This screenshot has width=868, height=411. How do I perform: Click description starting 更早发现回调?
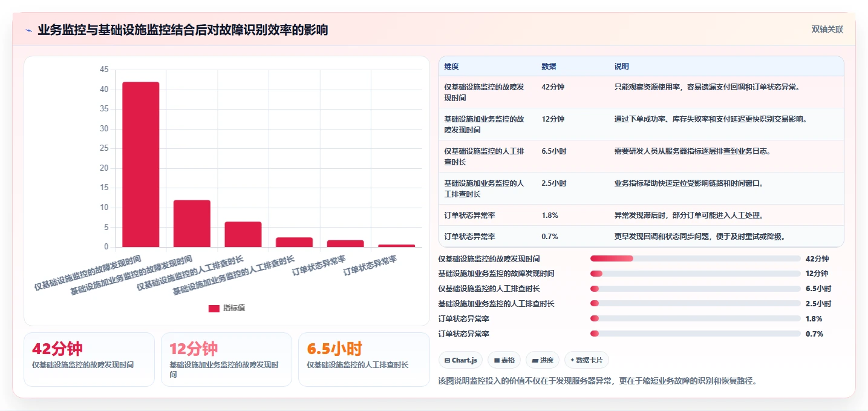click(x=700, y=237)
